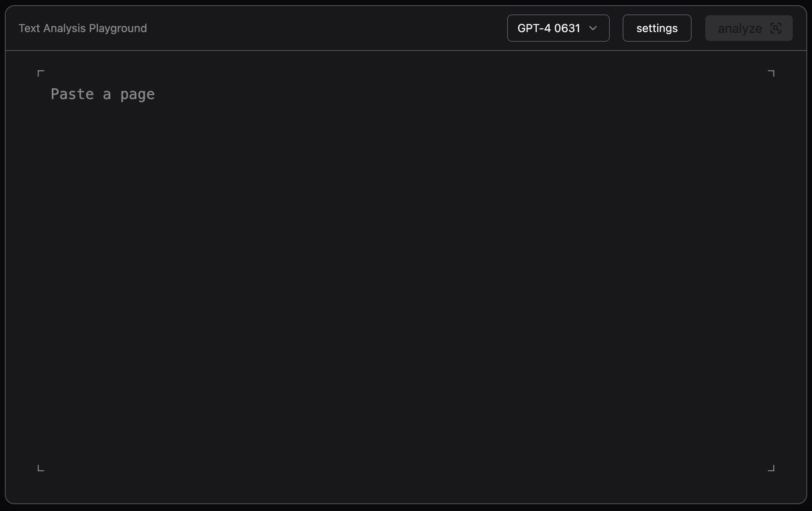Click the settings button label
This screenshot has height=511, width=812.
tap(657, 28)
